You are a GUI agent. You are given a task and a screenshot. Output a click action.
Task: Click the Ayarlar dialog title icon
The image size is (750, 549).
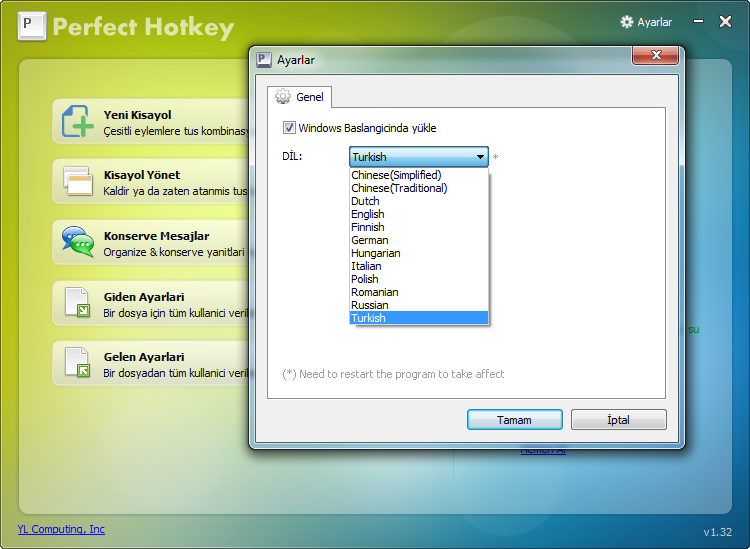click(x=264, y=60)
